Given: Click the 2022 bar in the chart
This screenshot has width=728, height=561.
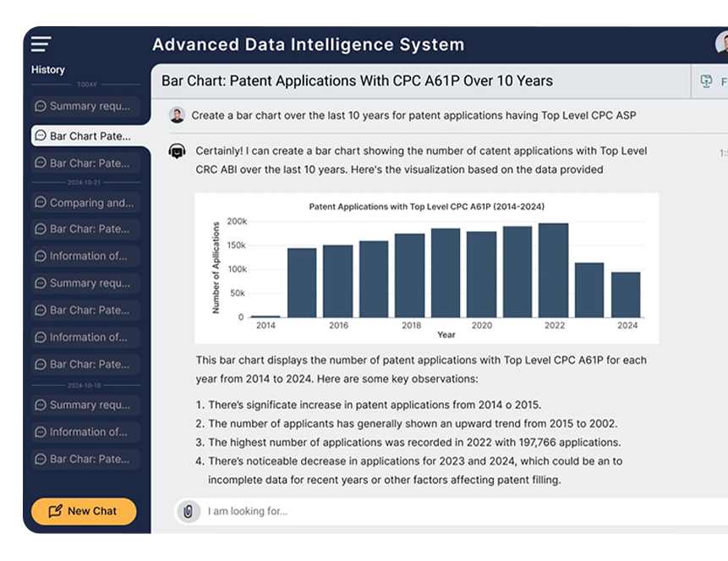Looking at the screenshot, I should pos(554,270).
